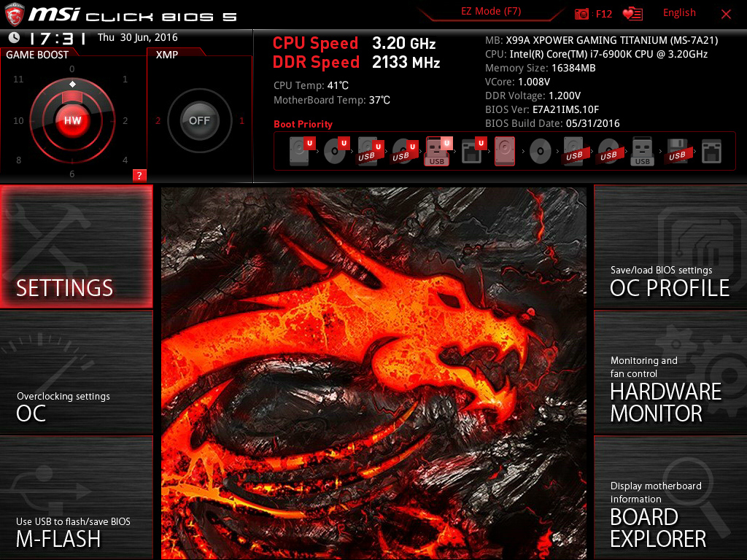Open the SETTINGS menu tile
747x560 pixels.
(76, 246)
